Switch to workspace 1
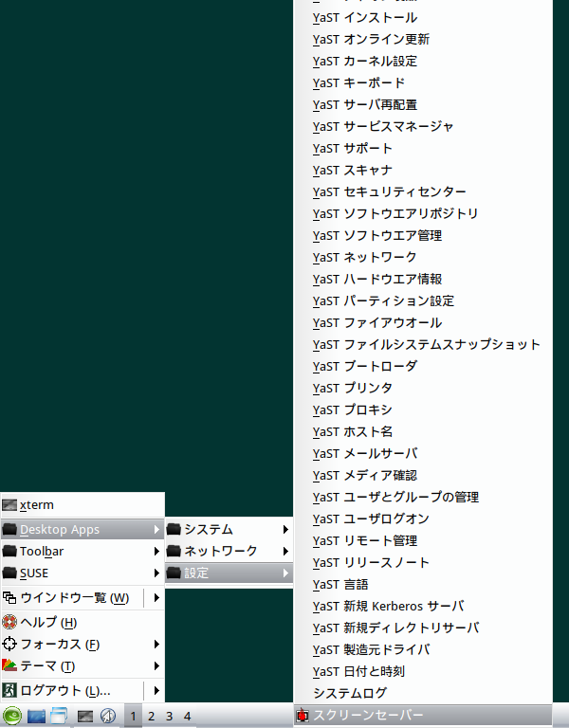 133,716
